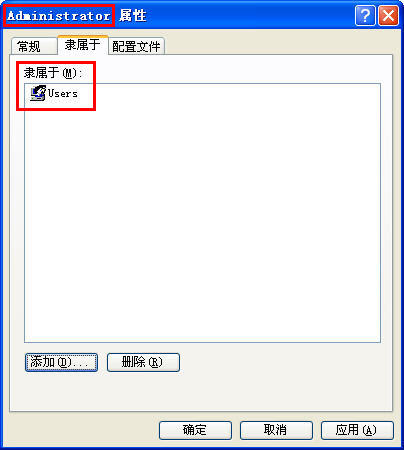Click the Users group icon in list
The height and width of the screenshot is (450, 404).
point(38,93)
